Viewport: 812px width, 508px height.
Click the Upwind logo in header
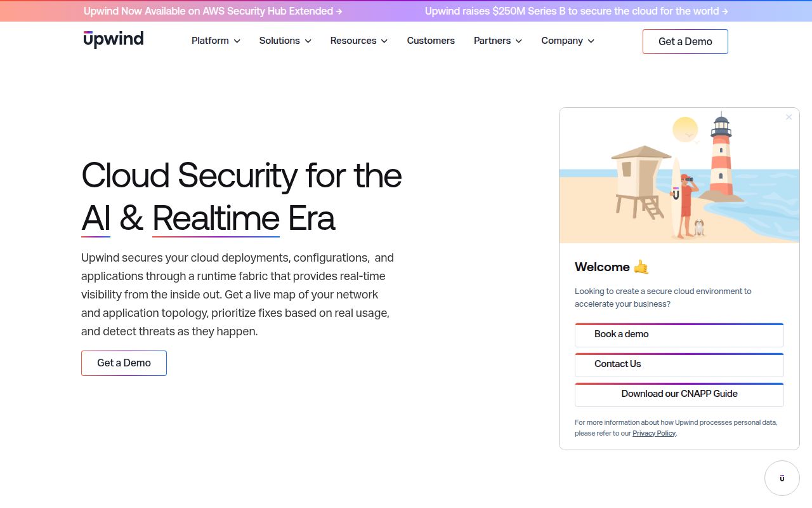click(x=114, y=39)
